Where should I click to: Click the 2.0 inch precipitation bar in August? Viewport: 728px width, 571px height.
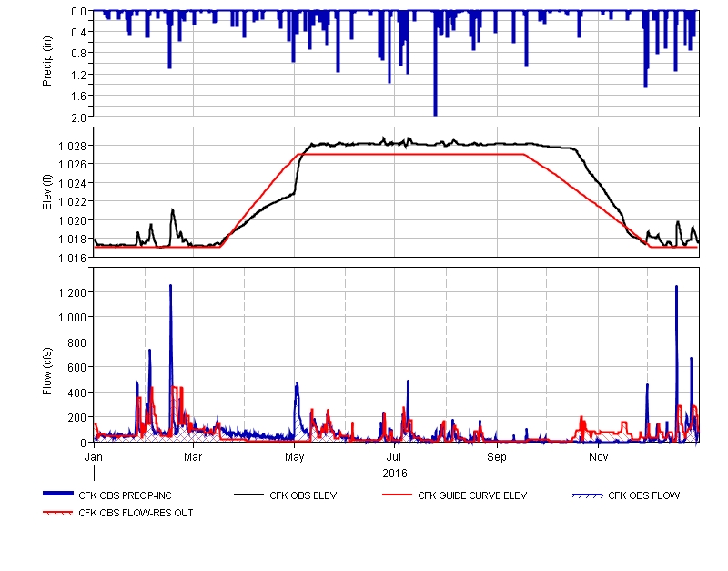click(435, 63)
